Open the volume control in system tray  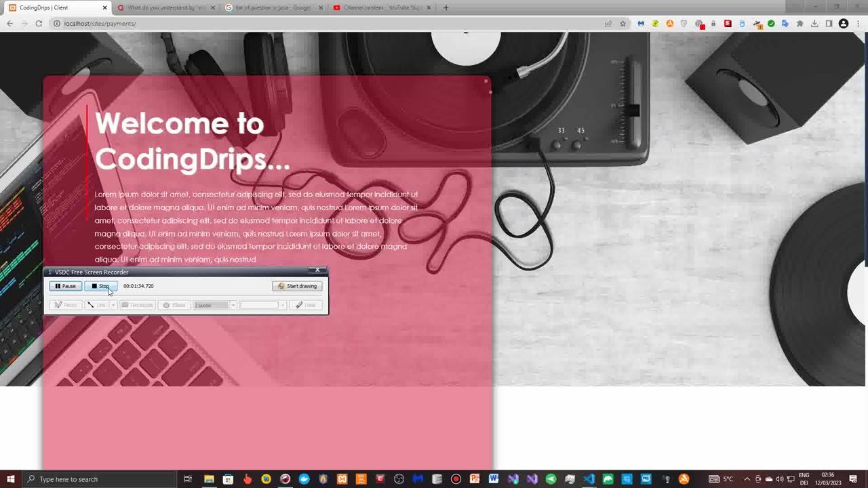tap(779, 479)
